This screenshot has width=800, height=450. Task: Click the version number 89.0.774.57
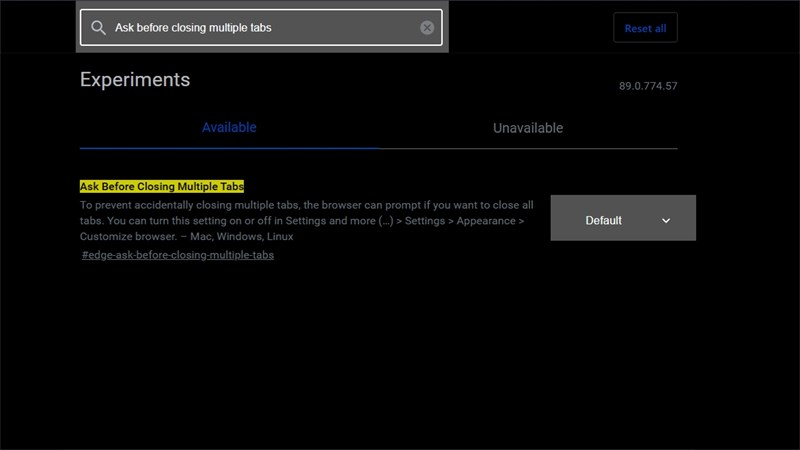(x=648, y=86)
